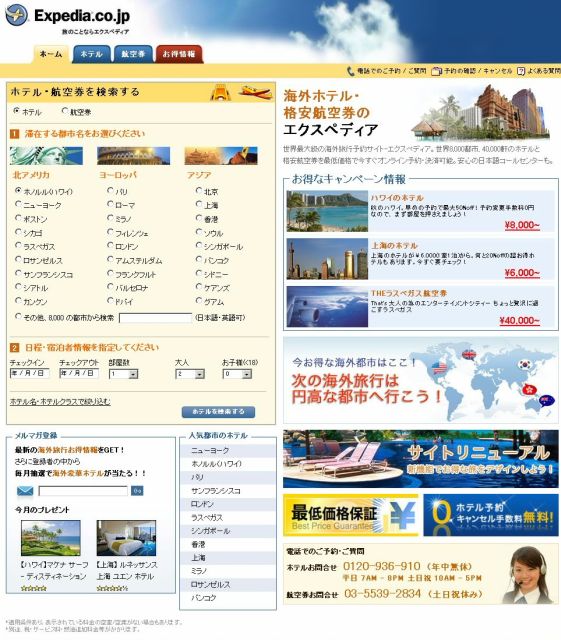Select the シンガポール radio button under アジア
This screenshot has height=640, width=561.
(199, 245)
